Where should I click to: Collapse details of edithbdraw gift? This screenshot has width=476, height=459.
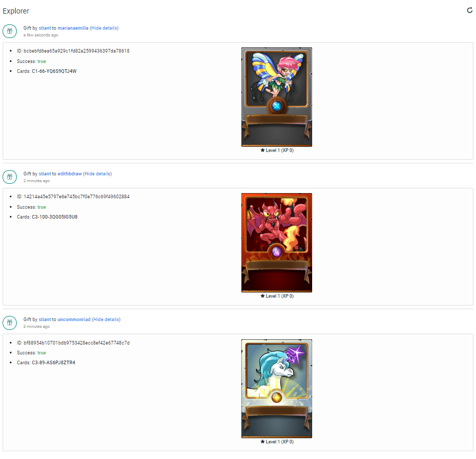(97, 174)
